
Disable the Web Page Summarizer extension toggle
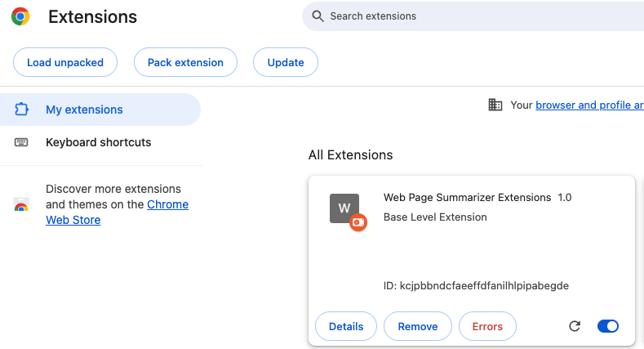point(608,326)
